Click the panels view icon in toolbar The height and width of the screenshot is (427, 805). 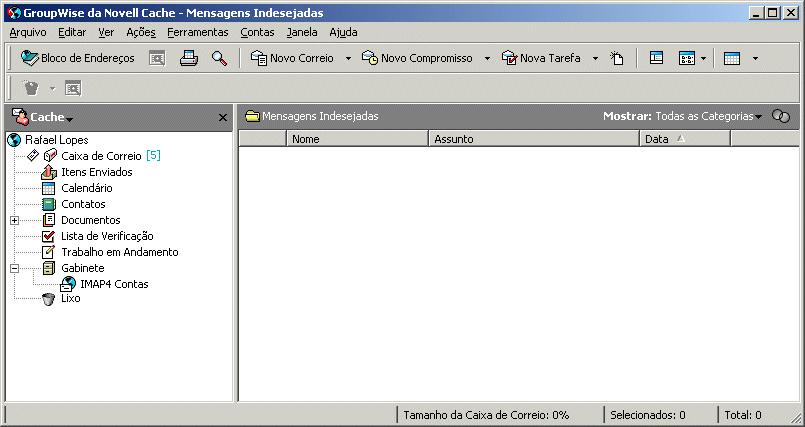(686, 59)
